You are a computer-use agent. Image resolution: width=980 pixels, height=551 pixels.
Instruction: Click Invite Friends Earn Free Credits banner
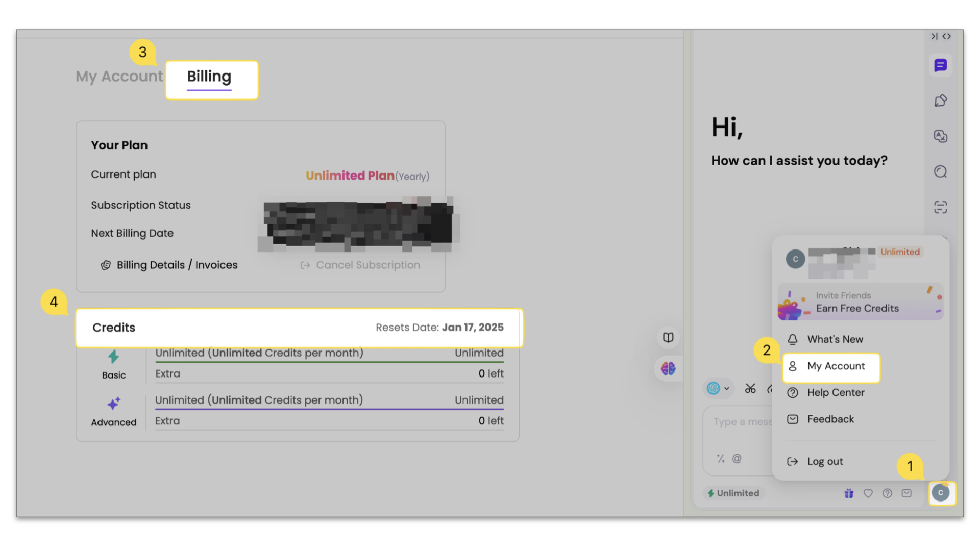(x=860, y=302)
